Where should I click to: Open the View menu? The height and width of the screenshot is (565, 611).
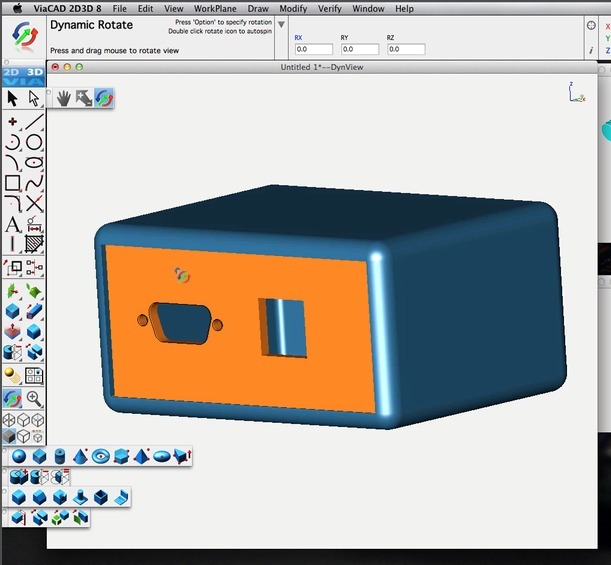[173, 8]
